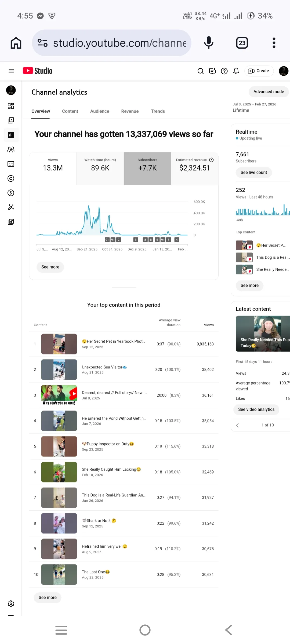Open Earn dollar sidebar icon
Image resolution: width=290 pixels, height=644 pixels.
[x=11, y=193]
